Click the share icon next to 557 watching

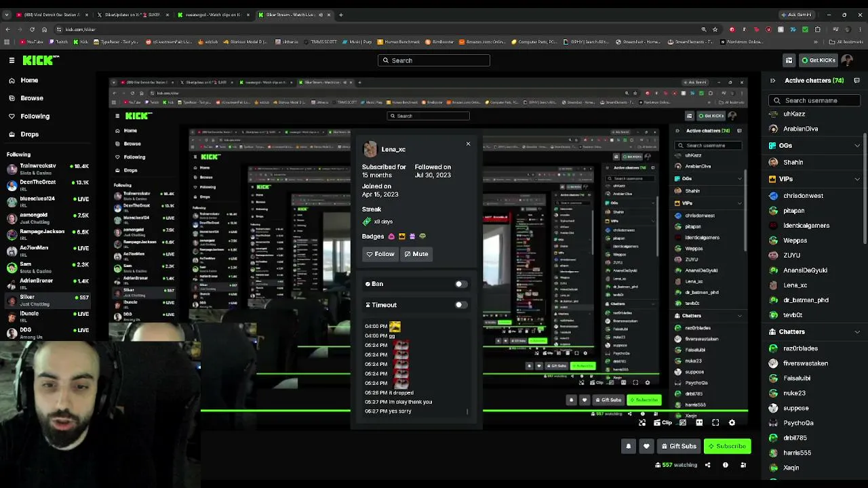707,465
